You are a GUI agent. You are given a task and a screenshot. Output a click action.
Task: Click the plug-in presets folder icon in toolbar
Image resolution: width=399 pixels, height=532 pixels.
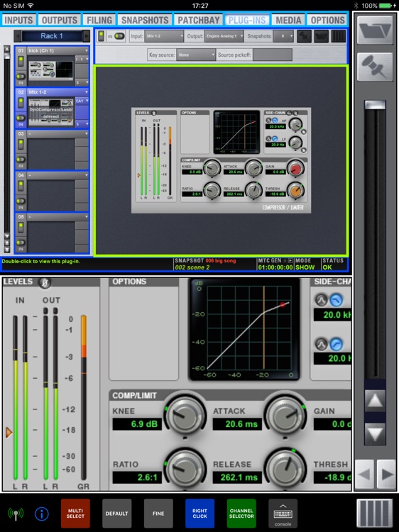pos(321,36)
